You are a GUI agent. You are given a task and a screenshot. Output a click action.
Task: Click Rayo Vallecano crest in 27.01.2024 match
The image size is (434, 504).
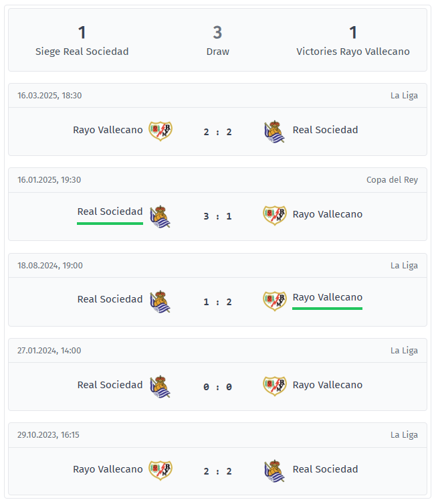(274, 386)
